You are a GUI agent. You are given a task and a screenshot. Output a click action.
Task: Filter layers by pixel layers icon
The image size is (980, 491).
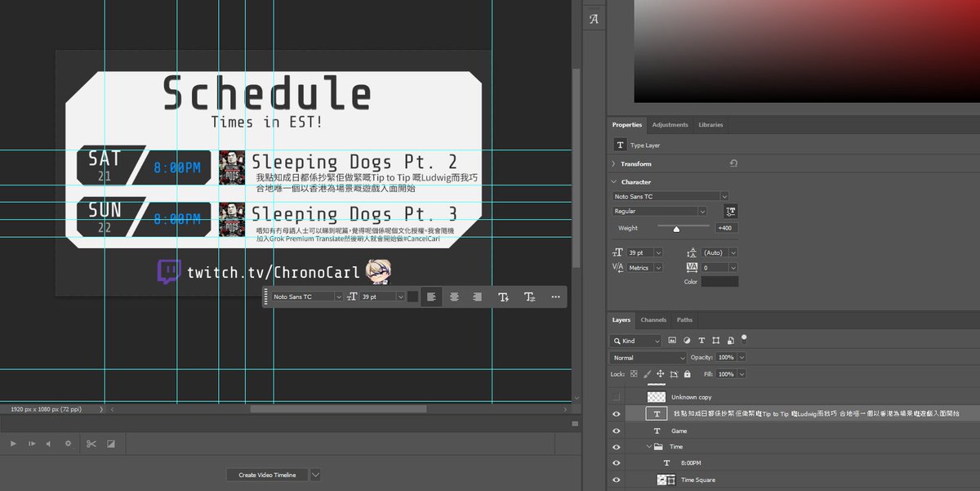pyautogui.click(x=672, y=340)
